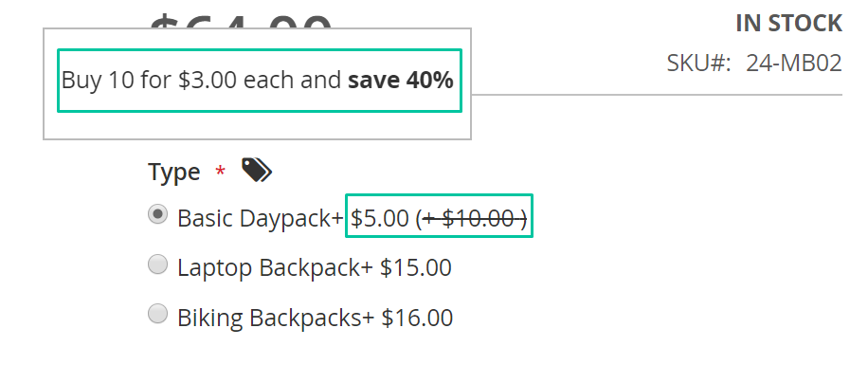Click the tier price tag icon
The width and height of the screenshot is (868, 383).
coord(257,170)
